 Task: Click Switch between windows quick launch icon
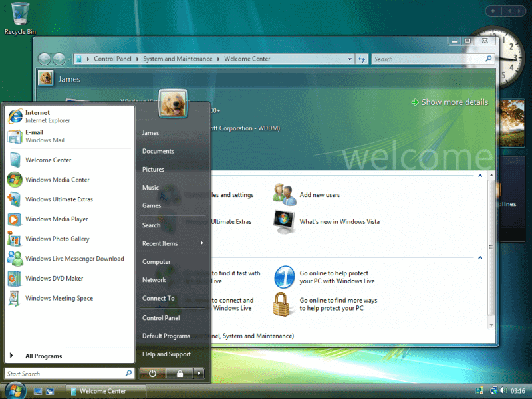(51, 391)
